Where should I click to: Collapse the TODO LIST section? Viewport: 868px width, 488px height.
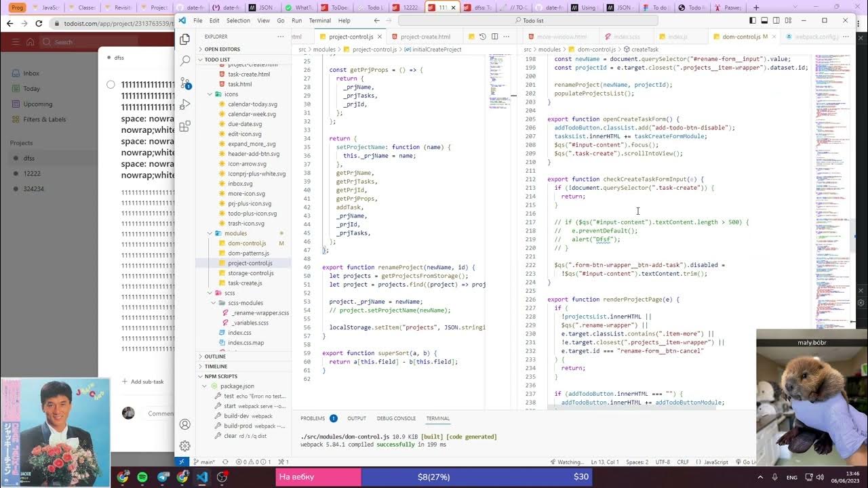click(218, 60)
